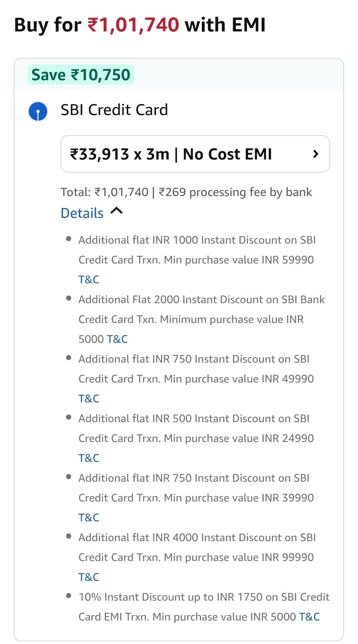Tap the Buy for ₹1,01,740 with EMI heading

click(x=140, y=25)
